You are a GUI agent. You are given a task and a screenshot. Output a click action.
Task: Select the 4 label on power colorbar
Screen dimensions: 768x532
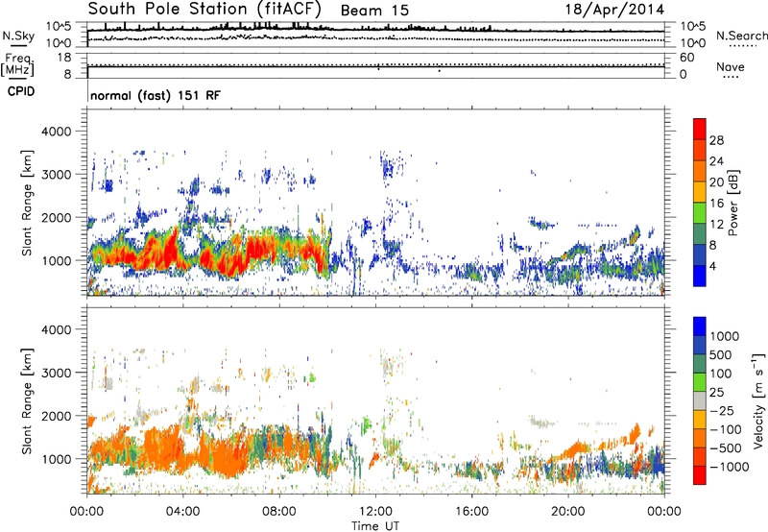(712, 266)
